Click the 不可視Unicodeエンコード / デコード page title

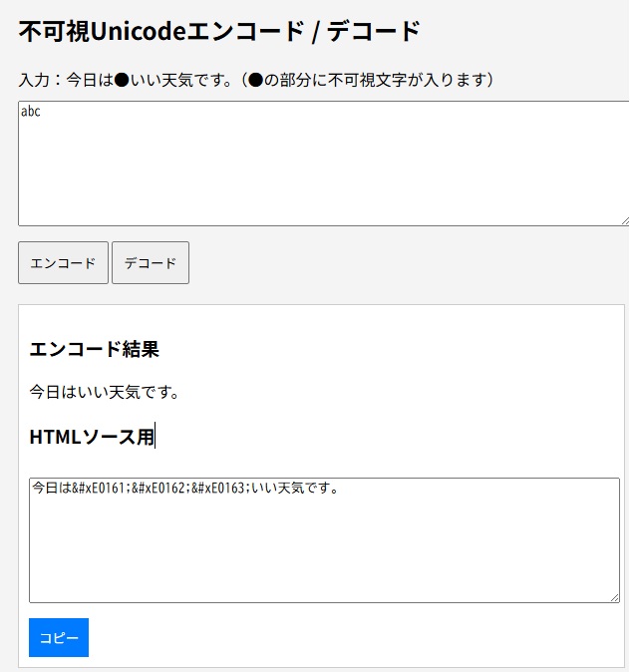click(x=219, y=32)
